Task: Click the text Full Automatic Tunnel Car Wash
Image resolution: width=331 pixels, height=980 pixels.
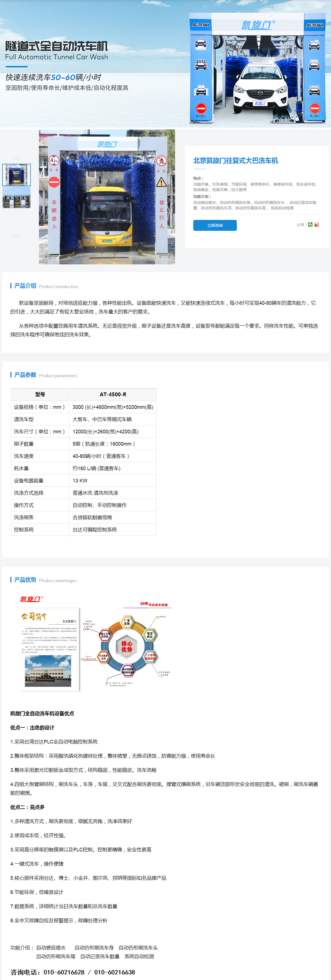Action: point(57,57)
